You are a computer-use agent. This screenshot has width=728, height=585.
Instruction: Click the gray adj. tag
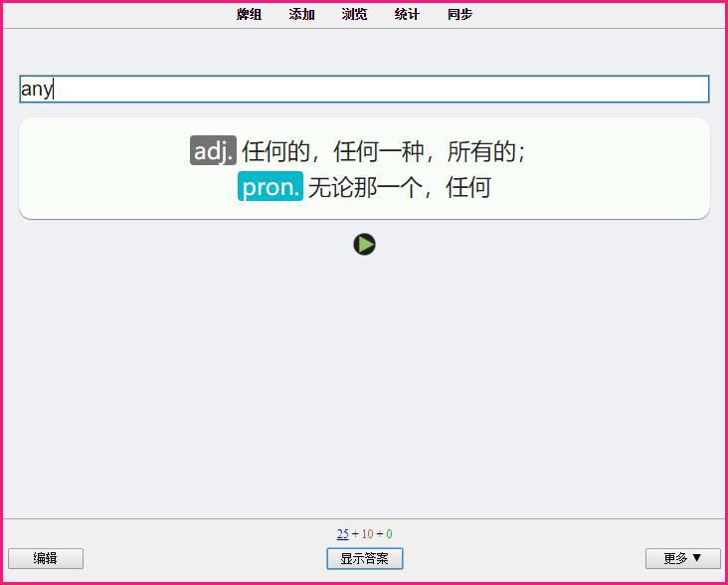point(213,150)
